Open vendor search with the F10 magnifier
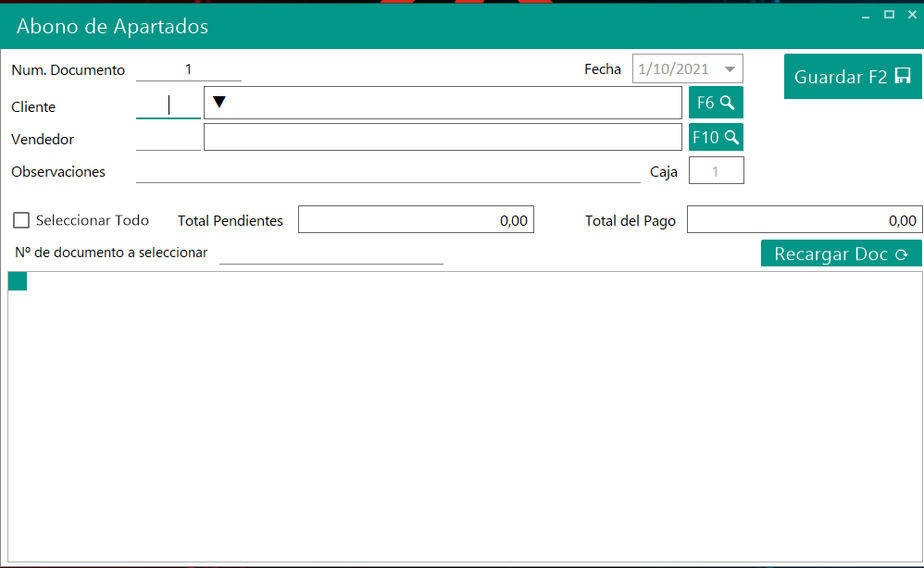The height and width of the screenshot is (568, 924). (716, 137)
